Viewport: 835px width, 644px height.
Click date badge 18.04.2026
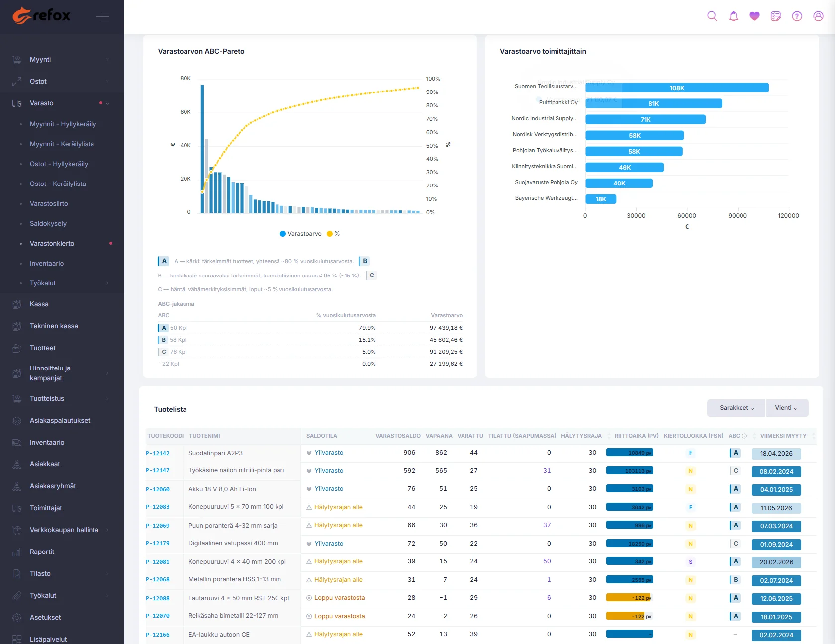(776, 454)
